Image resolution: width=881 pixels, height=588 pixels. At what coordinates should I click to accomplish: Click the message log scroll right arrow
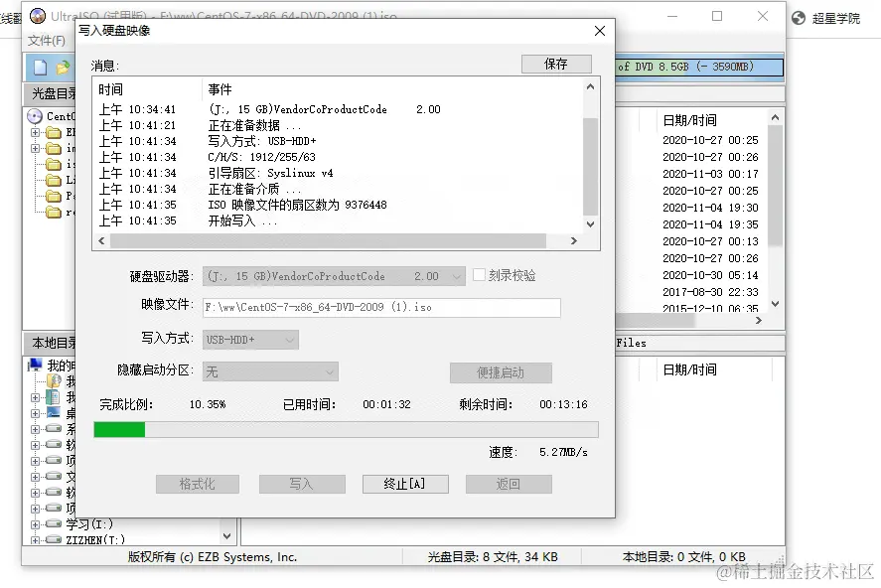point(574,241)
